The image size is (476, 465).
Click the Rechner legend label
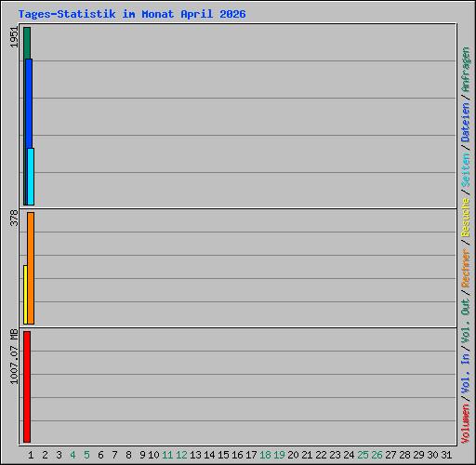(466, 268)
